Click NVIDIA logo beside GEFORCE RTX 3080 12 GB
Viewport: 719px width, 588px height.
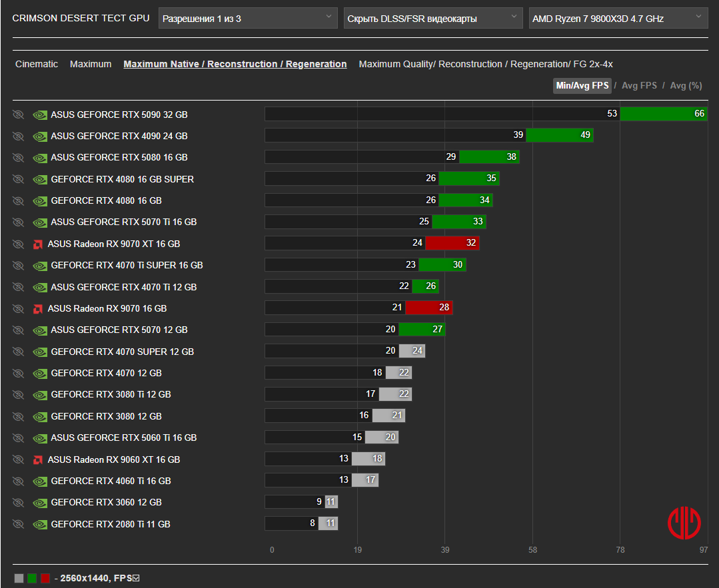[40, 417]
